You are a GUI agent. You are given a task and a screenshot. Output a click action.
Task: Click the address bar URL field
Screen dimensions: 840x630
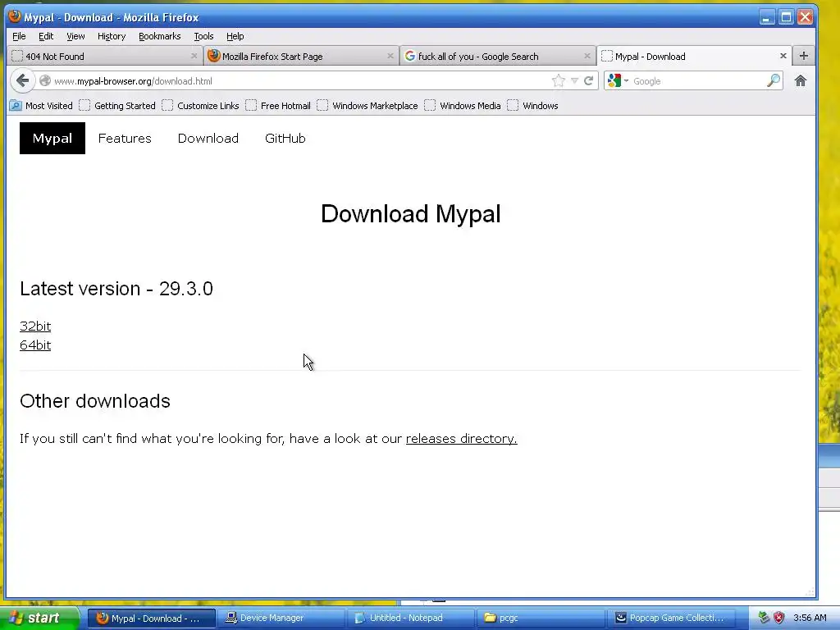click(x=300, y=81)
